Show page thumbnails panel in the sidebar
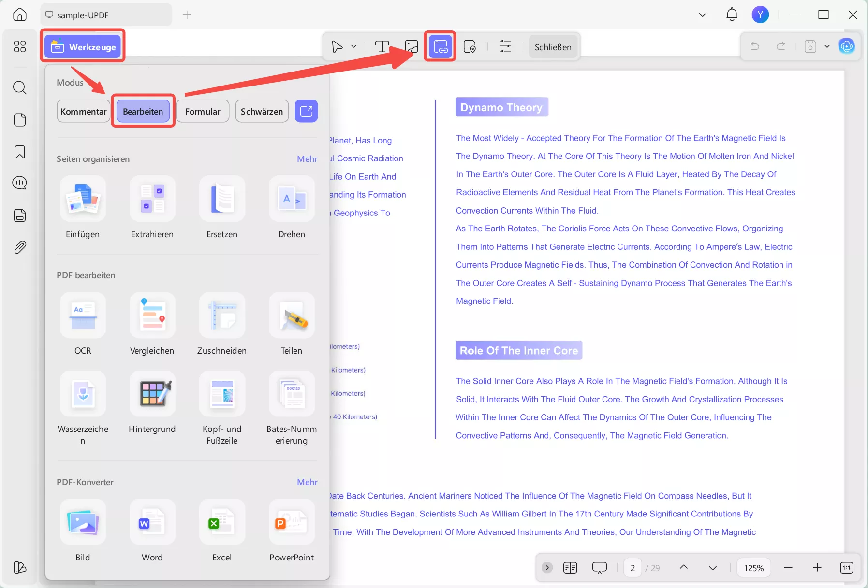Viewport: 868px width, 588px height. pos(20,120)
